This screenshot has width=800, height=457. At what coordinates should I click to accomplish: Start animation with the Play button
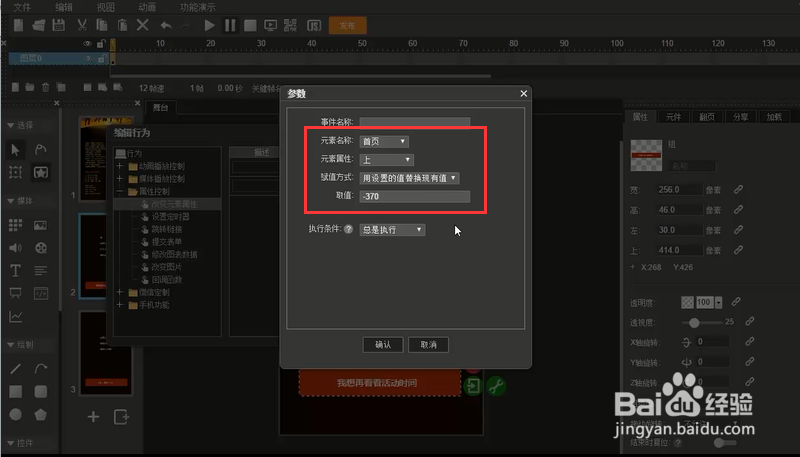[209, 25]
